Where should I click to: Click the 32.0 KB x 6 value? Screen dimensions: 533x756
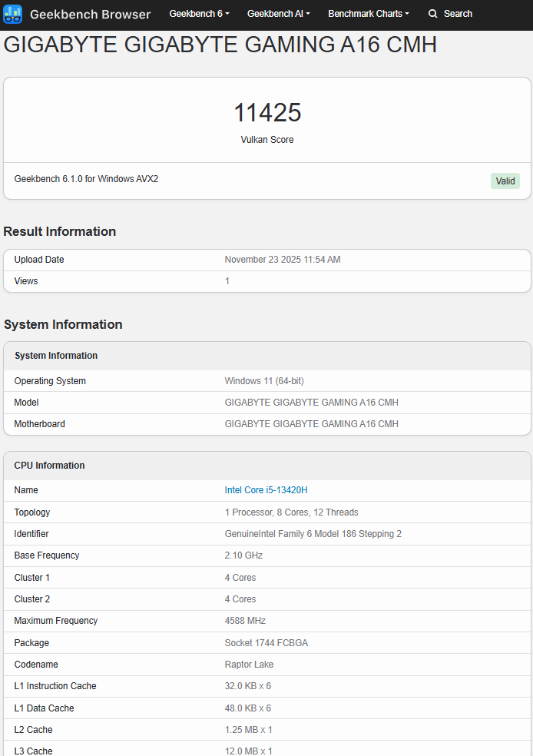click(248, 685)
